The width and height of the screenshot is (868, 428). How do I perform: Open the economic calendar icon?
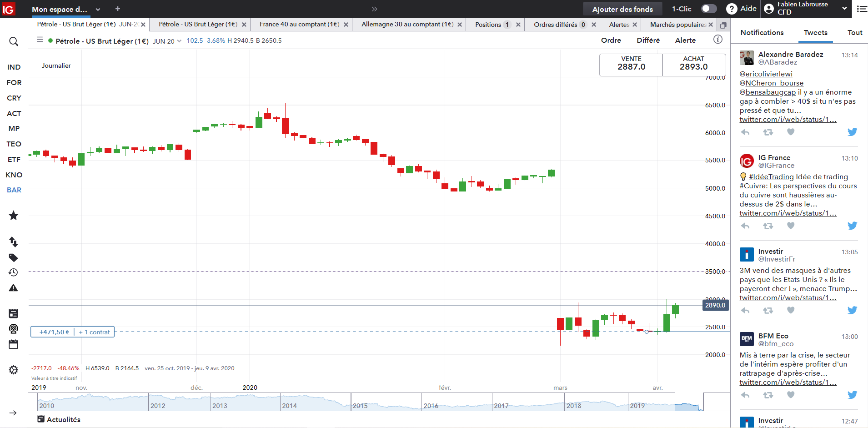click(x=14, y=344)
